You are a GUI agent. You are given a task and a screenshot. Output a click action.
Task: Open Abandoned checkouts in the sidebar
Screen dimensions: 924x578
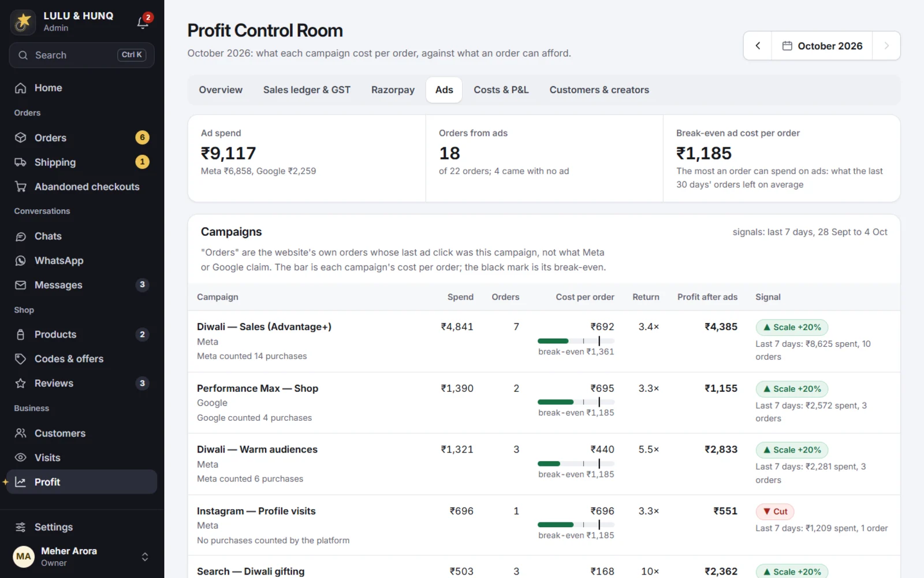(82, 187)
